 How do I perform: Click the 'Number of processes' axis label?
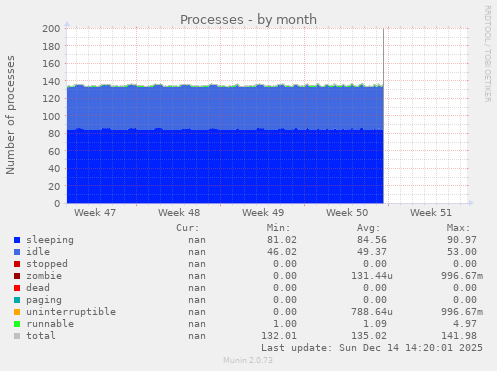11,115
